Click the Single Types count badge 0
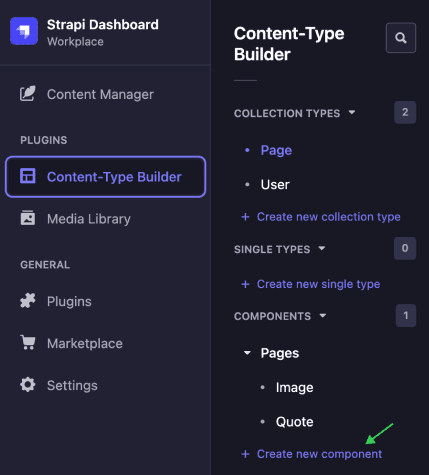The image size is (429, 475). pos(405,248)
